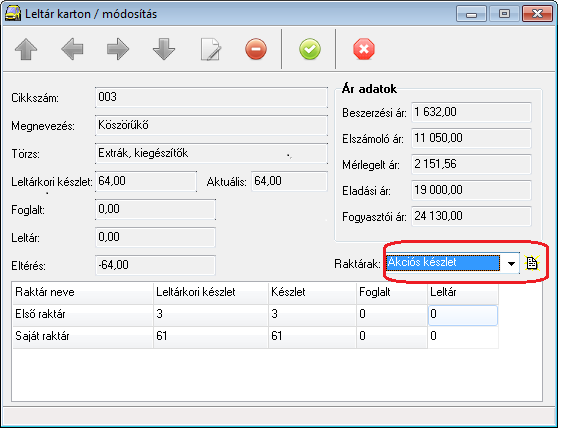Click the Leltárkori készlet column header
Image resolution: width=562 pixels, height=431 pixels.
(x=211, y=293)
